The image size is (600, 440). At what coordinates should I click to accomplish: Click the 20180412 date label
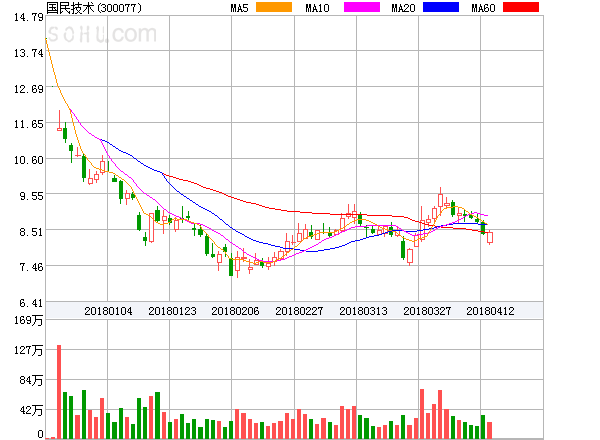coord(490,311)
